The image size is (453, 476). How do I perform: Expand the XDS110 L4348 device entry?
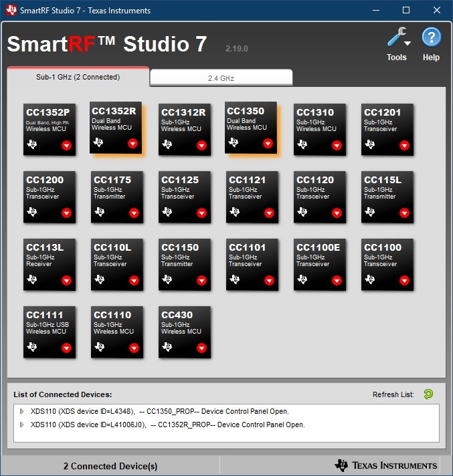click(x=21, y=411)
